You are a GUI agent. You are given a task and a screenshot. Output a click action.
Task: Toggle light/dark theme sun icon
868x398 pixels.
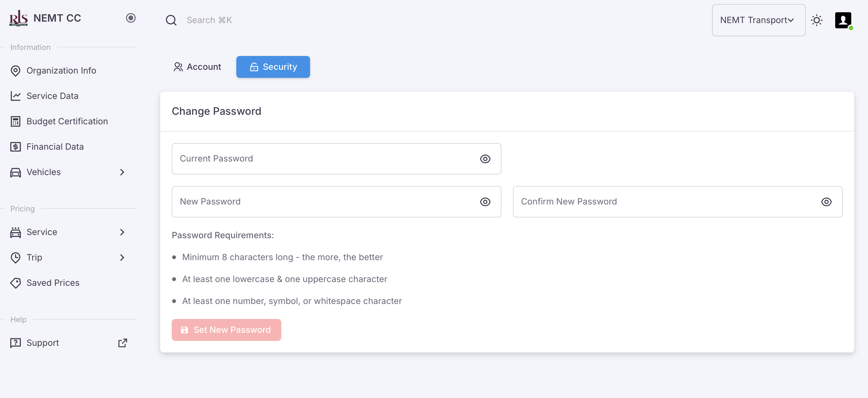click(816, 20)
